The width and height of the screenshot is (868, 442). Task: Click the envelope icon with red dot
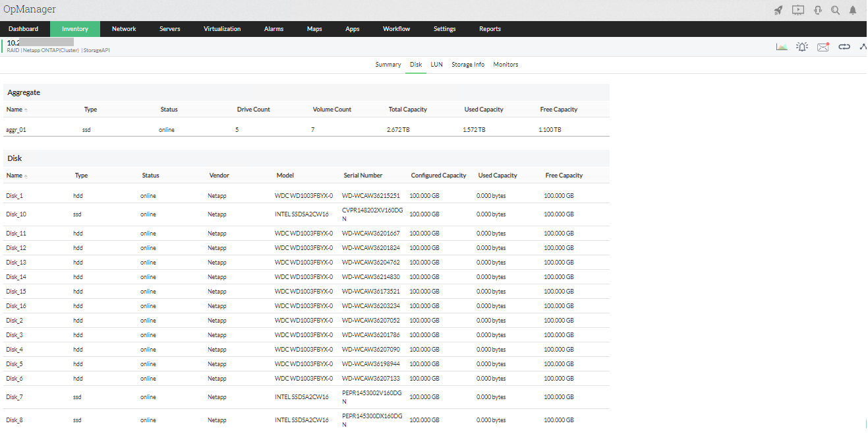click(x=823, y=47)
